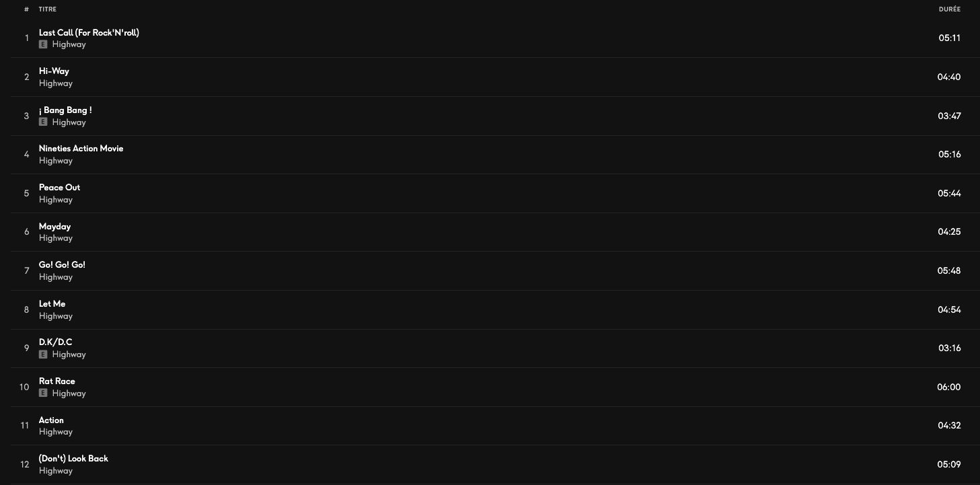Click the Mayday track title

[x=54, y=227]
